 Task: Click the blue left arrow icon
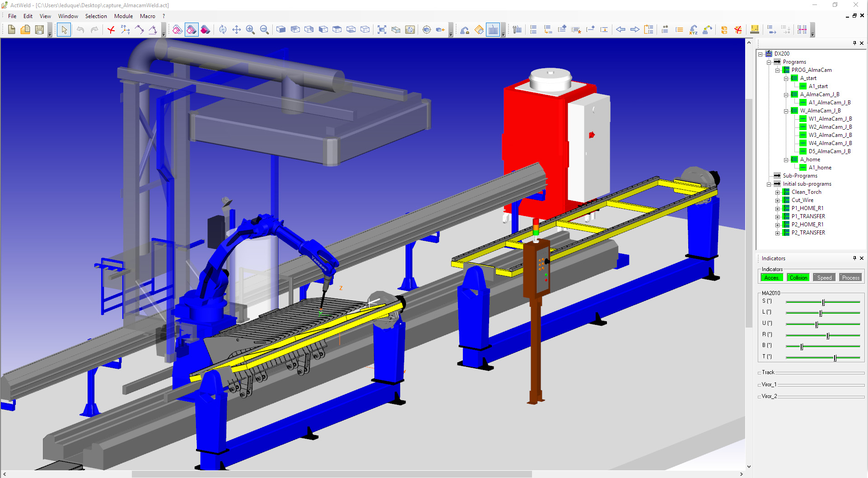[621, 30]
